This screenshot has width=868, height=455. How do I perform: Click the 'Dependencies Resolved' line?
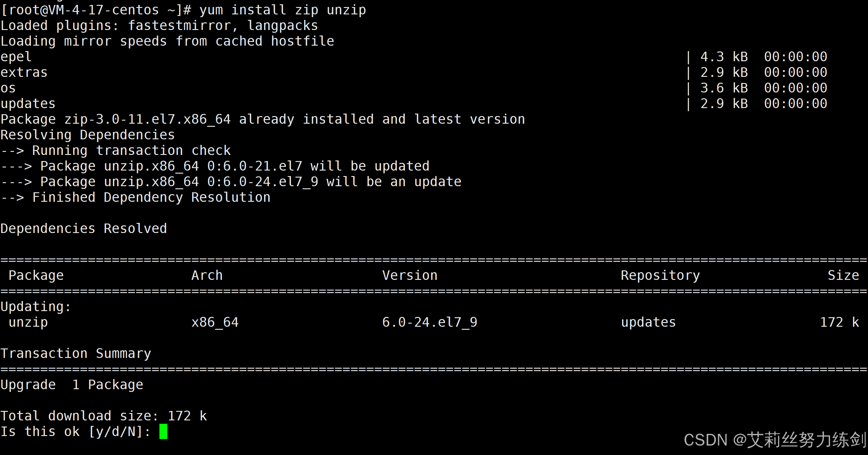coord(84,229)
